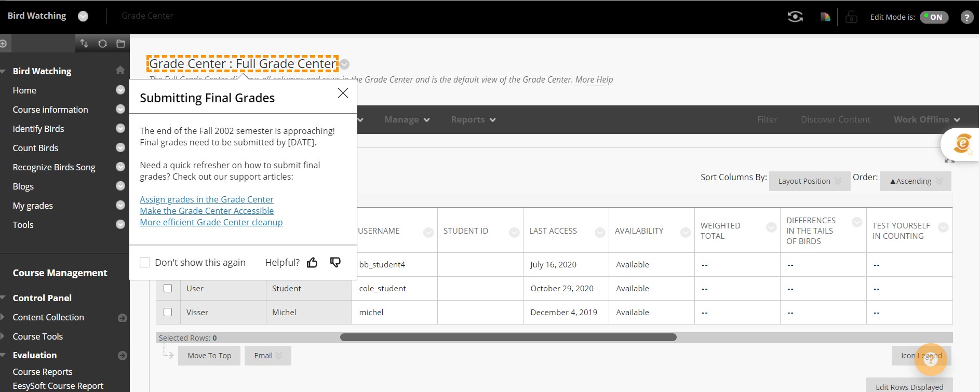Open options arrow for Tools
Image resolution: width=980 pixels, height=392 pixels.
pyautogui.click(x=120, y=224)
